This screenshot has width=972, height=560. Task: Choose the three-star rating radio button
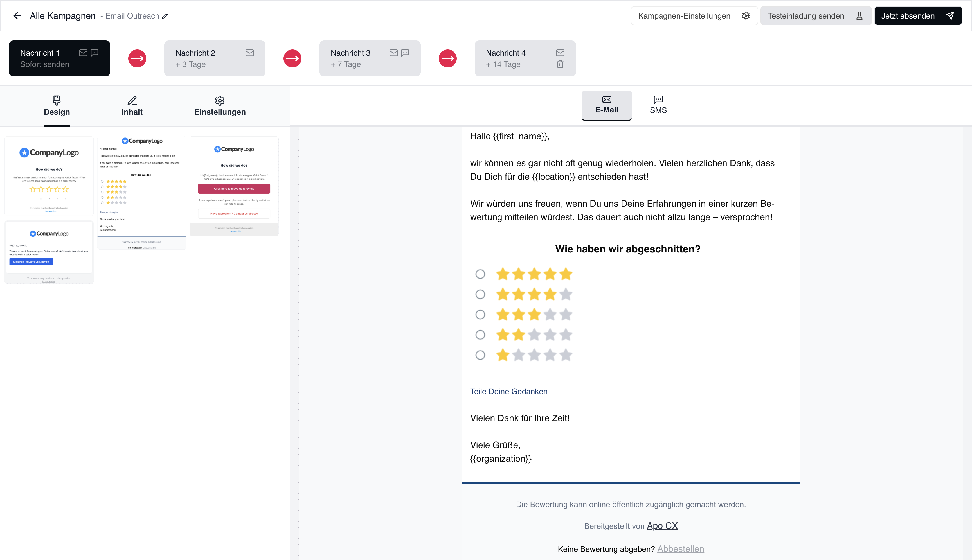(480, 315)
